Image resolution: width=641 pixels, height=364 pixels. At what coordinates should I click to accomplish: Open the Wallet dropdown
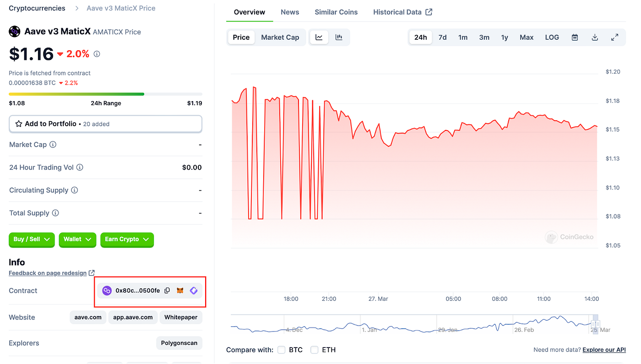click(x=77, y=240)
